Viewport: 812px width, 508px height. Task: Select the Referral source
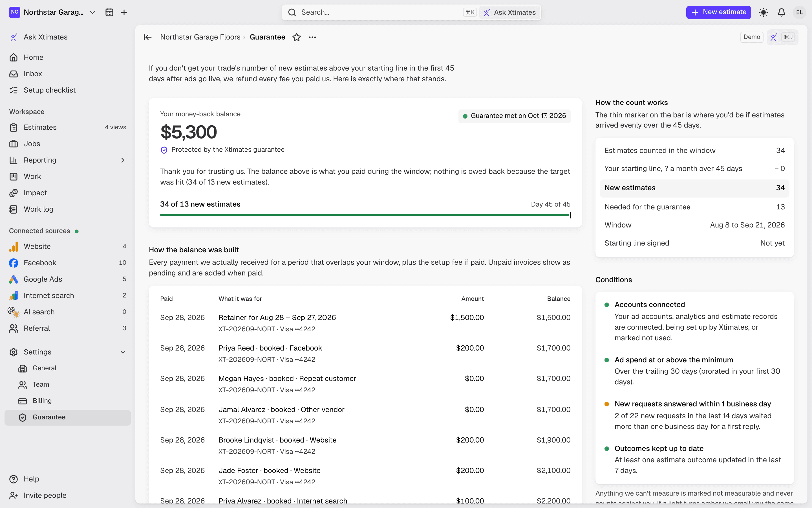67,329
